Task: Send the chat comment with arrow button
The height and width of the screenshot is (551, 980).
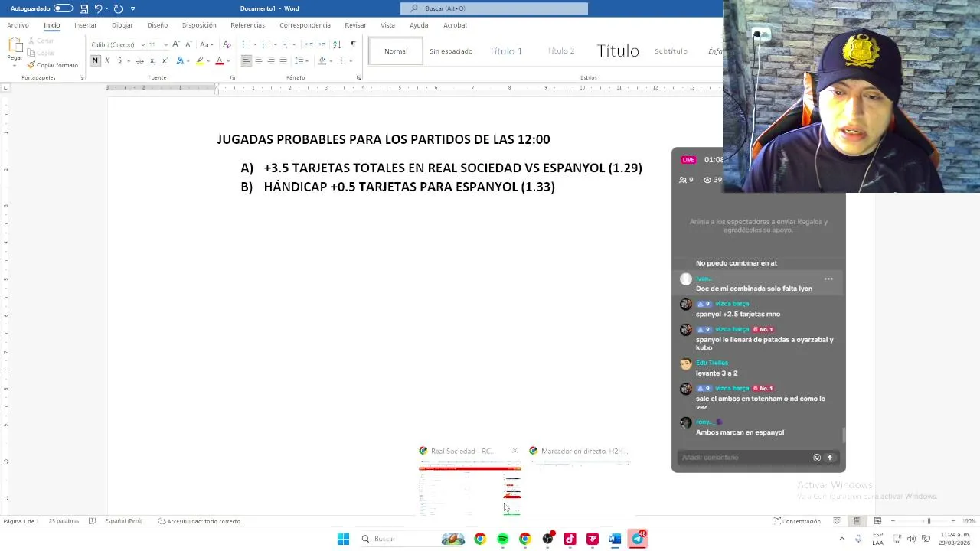Action: (x=829, y=458)
